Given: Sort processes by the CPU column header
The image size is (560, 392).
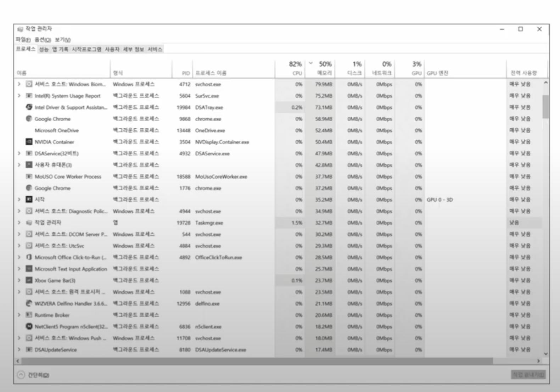Looking at the screenshot, I should [x=290, y=68].
